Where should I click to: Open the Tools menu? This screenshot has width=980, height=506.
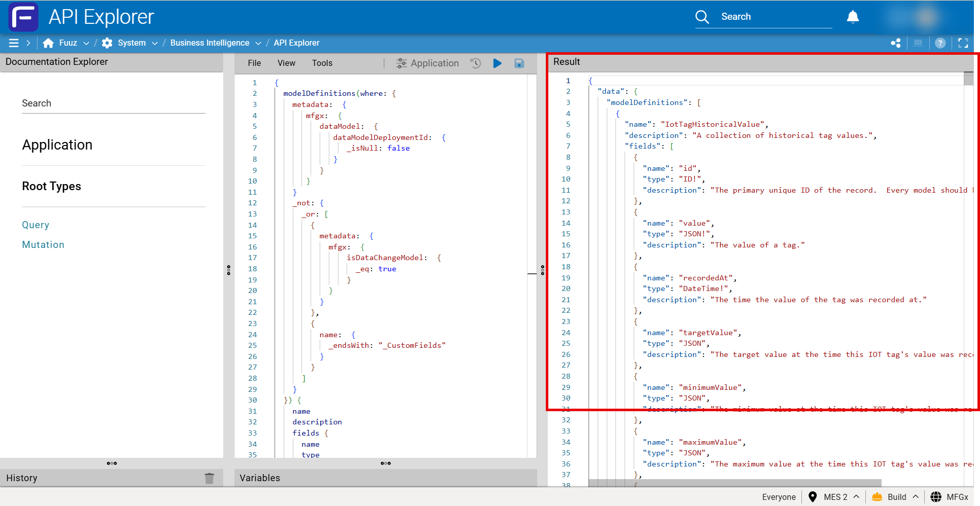click(322, 63)
